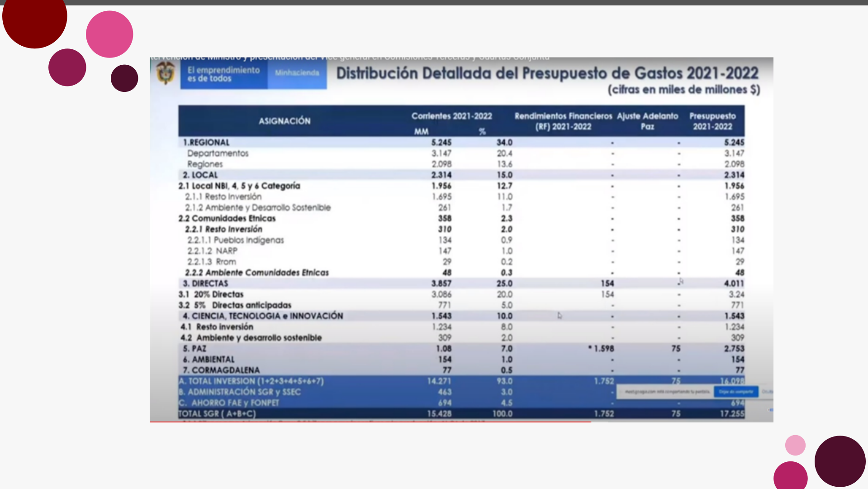
Task: Click '2.1 Local NBI, 4, 5 y 6 Categoría'
Action: coord(239,186)
